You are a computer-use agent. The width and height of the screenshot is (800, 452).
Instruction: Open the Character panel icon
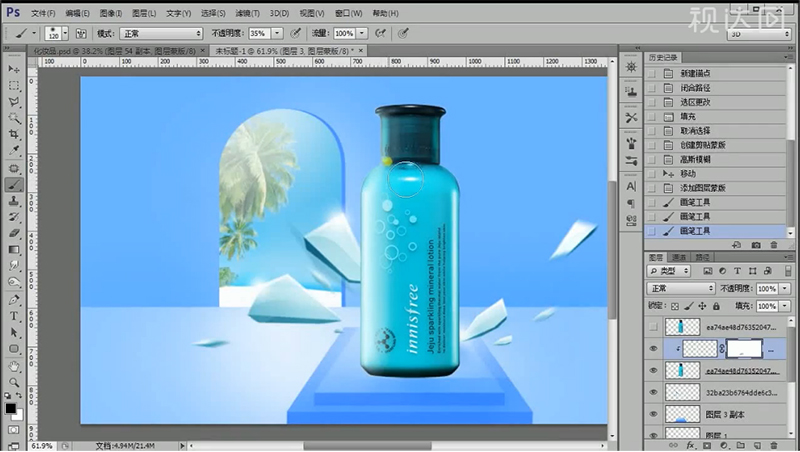coord(631,187)
